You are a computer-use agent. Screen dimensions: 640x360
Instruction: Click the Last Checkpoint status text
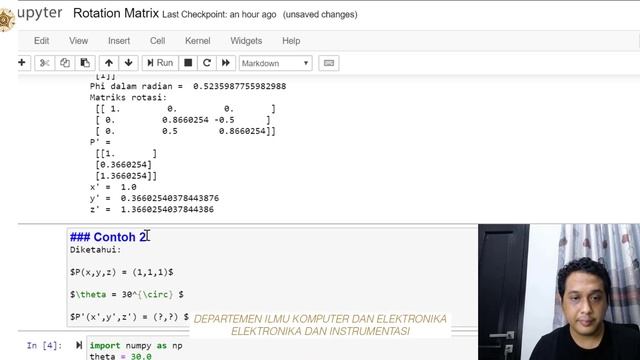tap(219, 15)
